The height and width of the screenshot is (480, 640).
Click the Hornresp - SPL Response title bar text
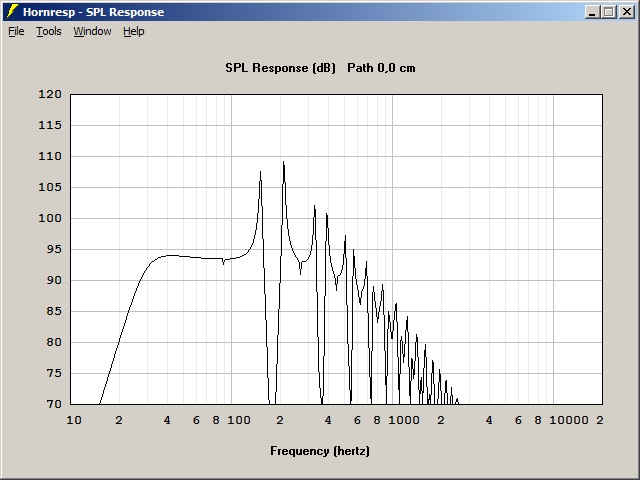(93, 12)
